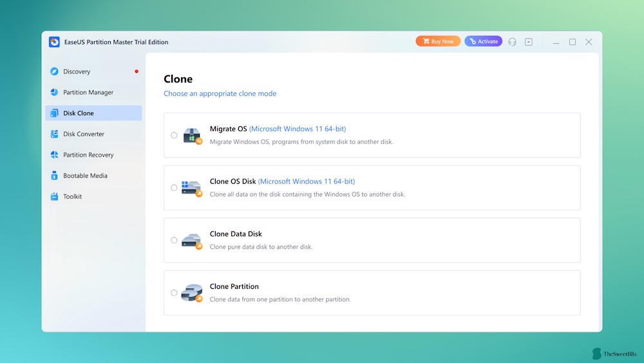The height and width of the screenshot is (363, 644).
Task: Click the Disk Converter icon
Action: (x=54, y=134)
